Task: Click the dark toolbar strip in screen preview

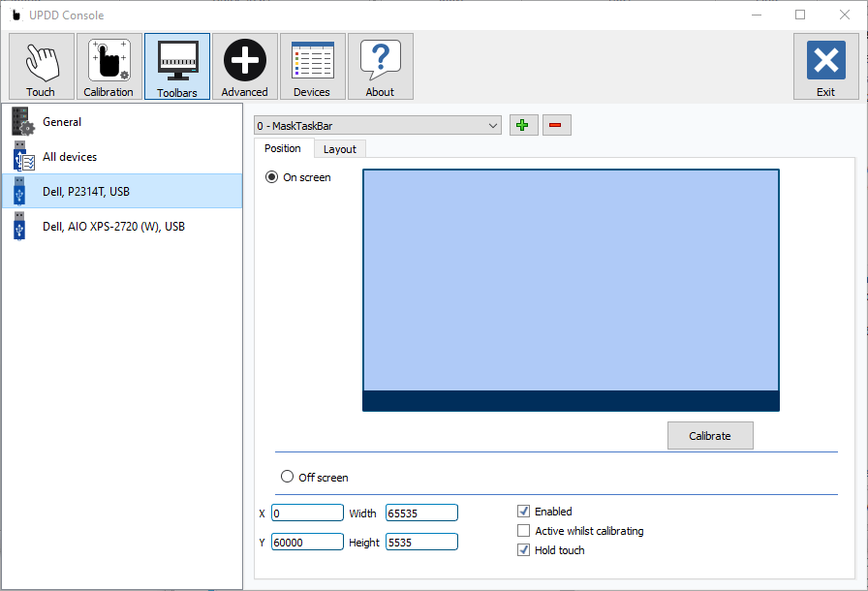Action: (571, 401)
